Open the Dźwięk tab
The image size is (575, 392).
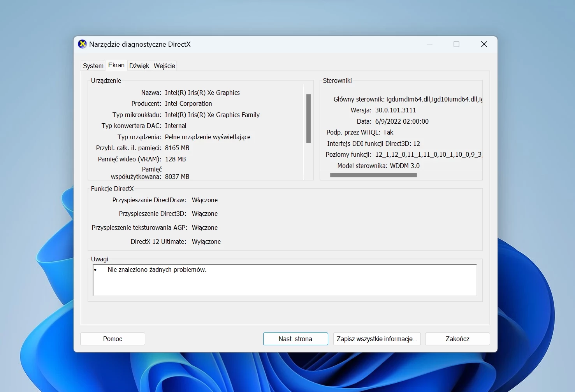139,66
